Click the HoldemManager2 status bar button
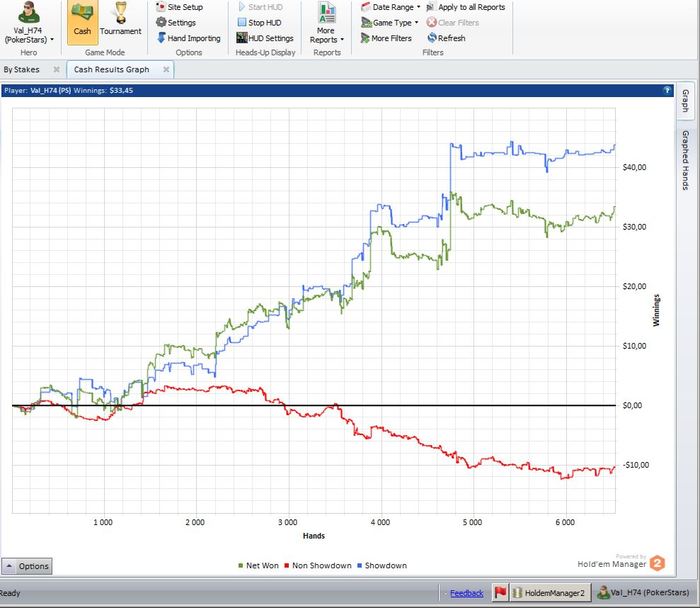The height and width of the screenshot is (608, 700). point(550,592)
